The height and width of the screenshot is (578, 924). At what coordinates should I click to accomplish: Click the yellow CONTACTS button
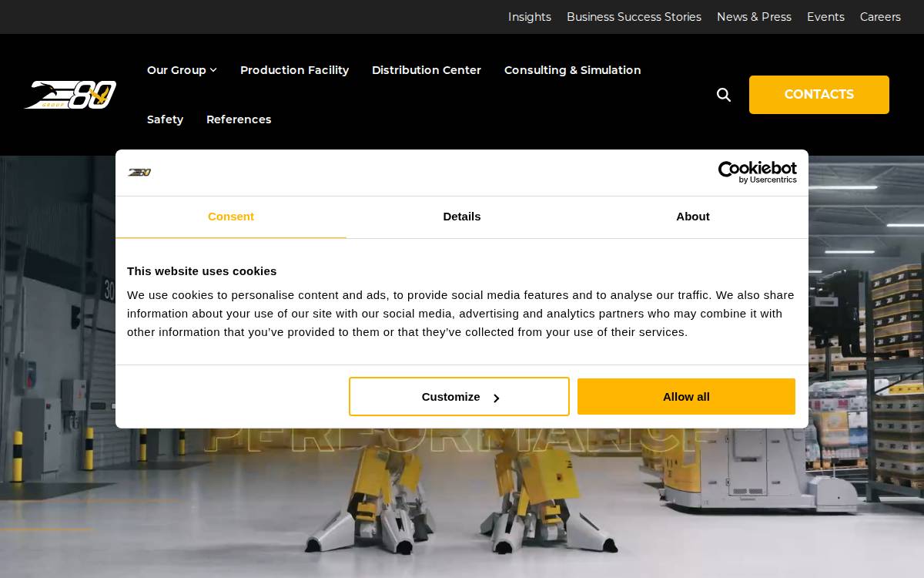819,95
